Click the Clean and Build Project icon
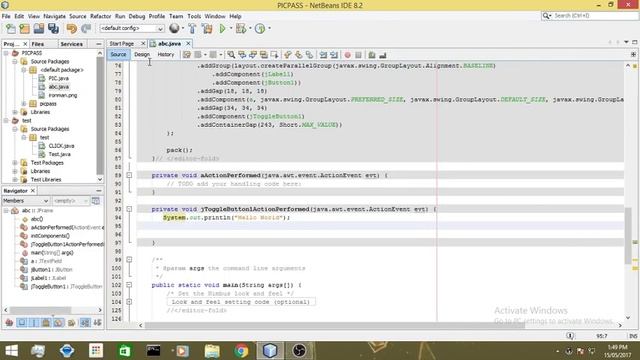Image resolution: width=640 pixels, height=360 pixels. click(207, 29)
